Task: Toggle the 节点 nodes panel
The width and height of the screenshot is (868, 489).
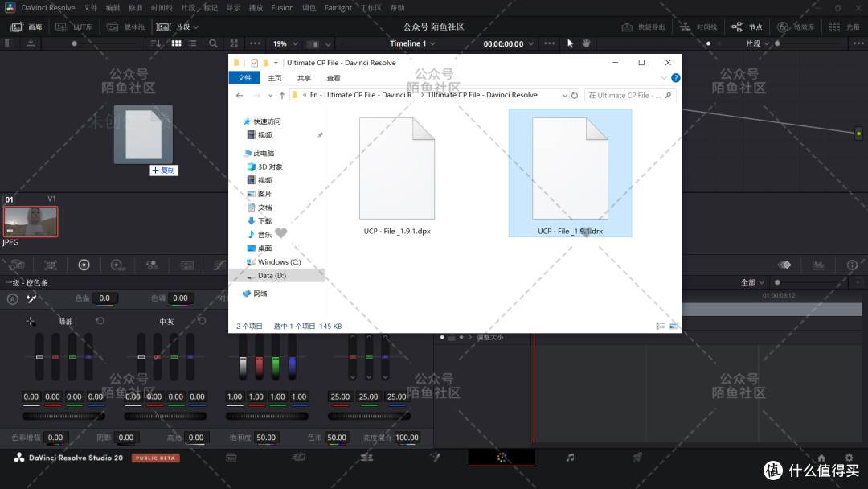Action: click(x=747, y=27)
